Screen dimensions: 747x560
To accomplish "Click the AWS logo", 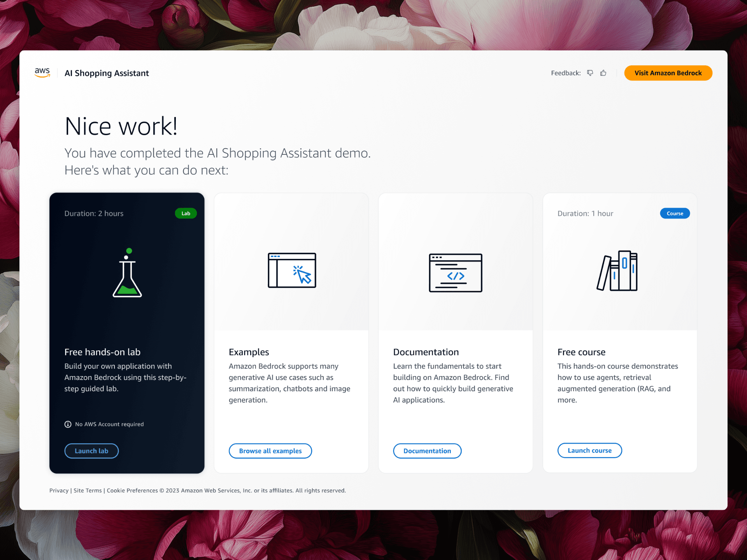I will [42, 73].
